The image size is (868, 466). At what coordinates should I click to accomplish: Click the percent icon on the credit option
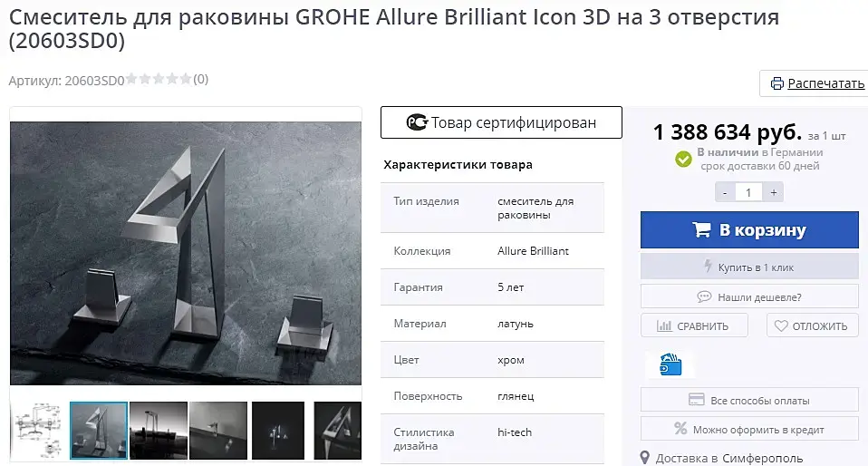pos(680,428)
